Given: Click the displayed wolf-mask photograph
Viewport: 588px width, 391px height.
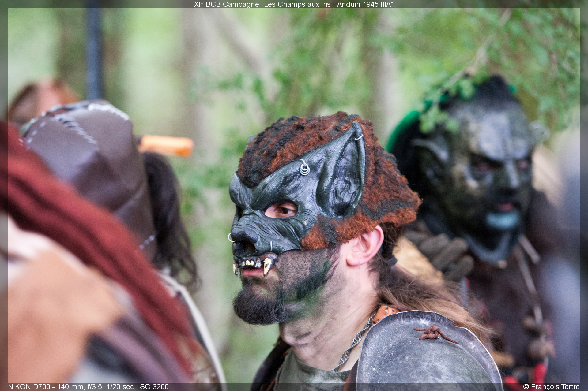Looking at the screenshot, I should [294, 195].
